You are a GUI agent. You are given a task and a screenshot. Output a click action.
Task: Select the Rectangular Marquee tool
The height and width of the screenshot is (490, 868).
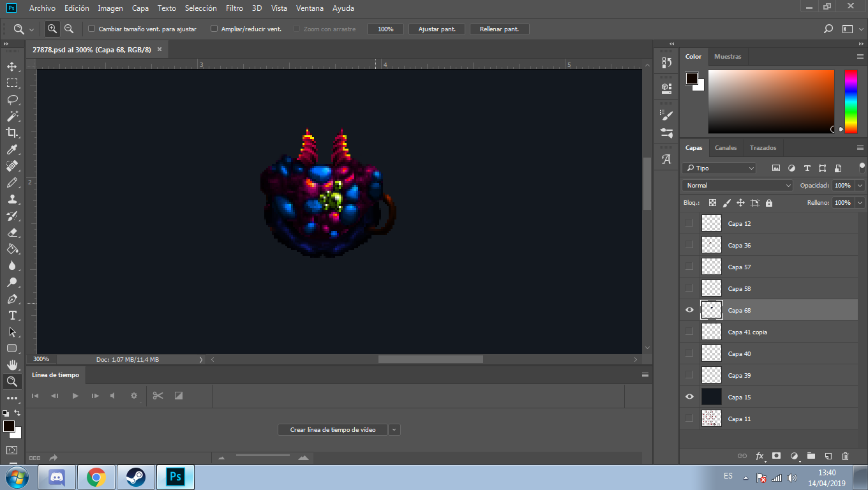click(12, 83)
